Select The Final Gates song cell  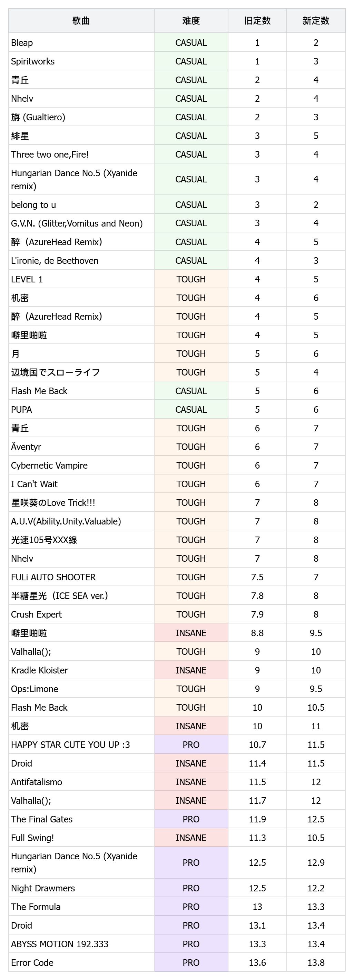coord(81,819)
